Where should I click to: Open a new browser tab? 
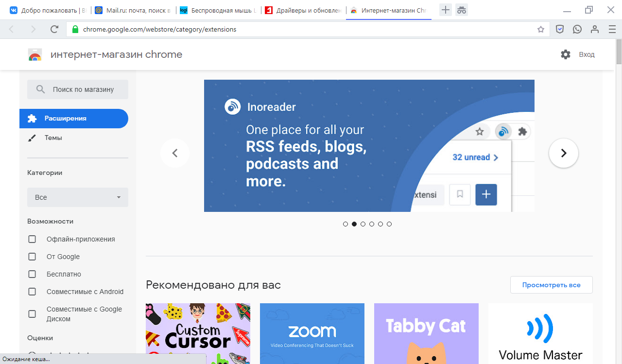point(445,10)
